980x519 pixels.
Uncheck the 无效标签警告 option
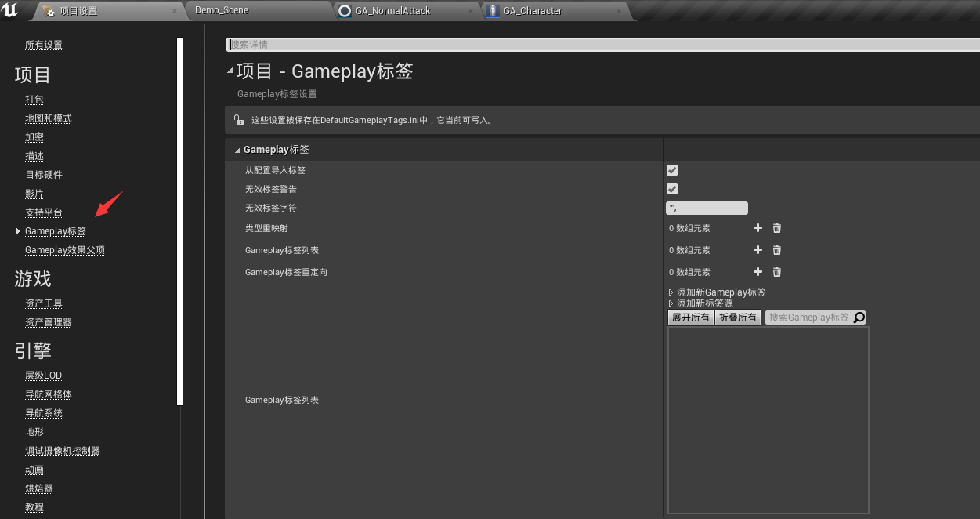tap(671, 188)
